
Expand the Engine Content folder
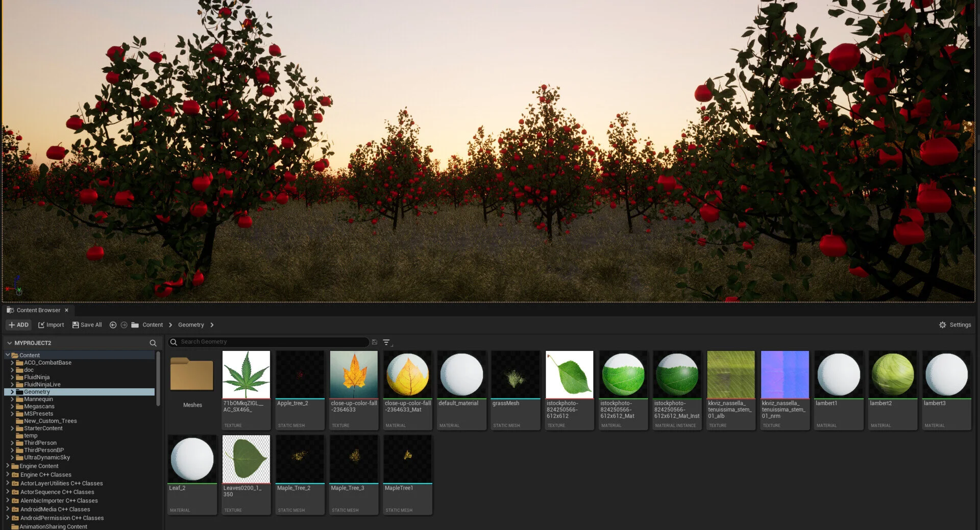(7, 466)
